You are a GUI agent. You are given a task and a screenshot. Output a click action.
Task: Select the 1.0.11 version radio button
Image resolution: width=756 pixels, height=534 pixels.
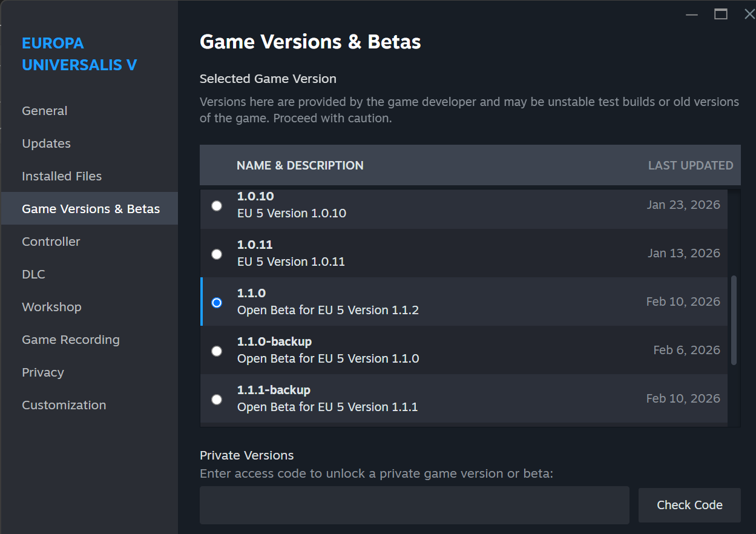[x=217, y=254]
